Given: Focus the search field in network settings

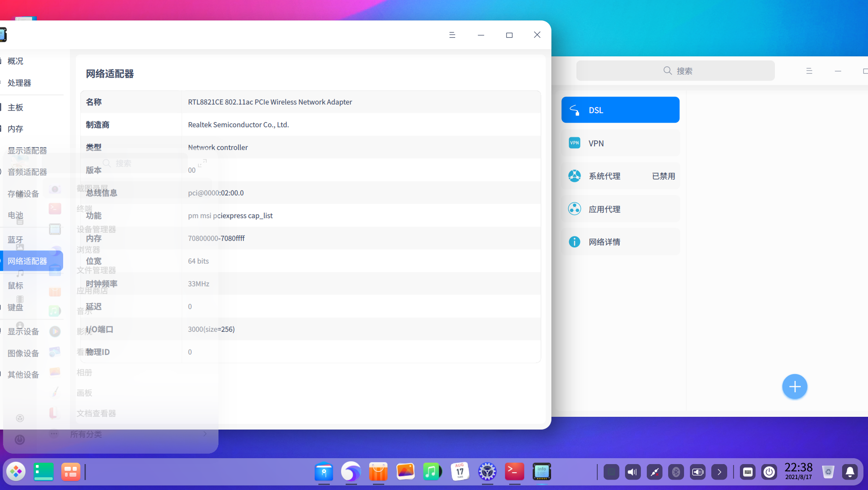Looking at the screenshot, I should (x=675, y=71).
